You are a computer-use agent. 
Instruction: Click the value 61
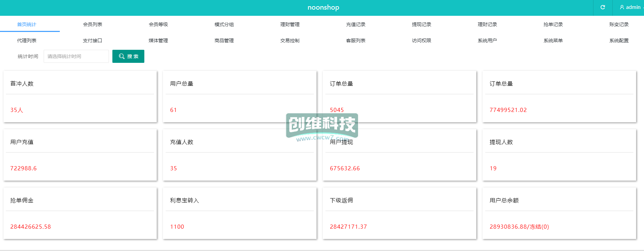tap(174, 110)
